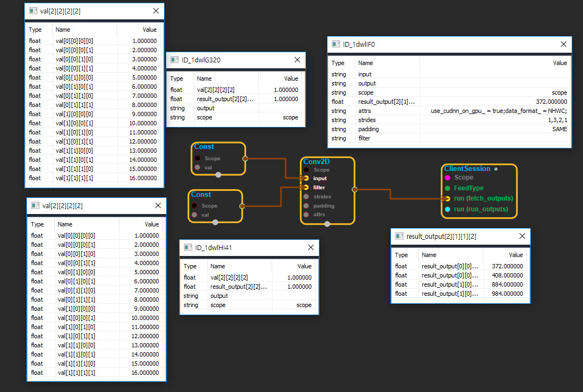The image size is (583, 392).
Task: Click the gray dot beneath the Conv2D node
Action: point(327,224)
